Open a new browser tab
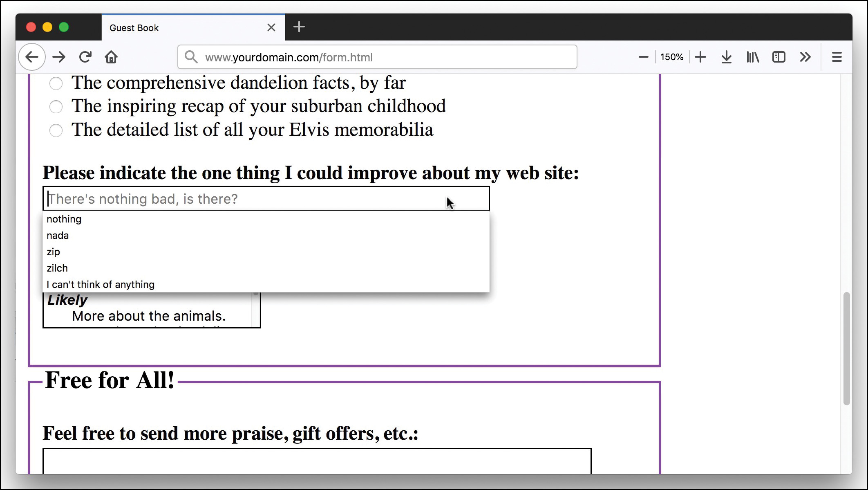The image size is (868, 490). [x=300, y=27]
